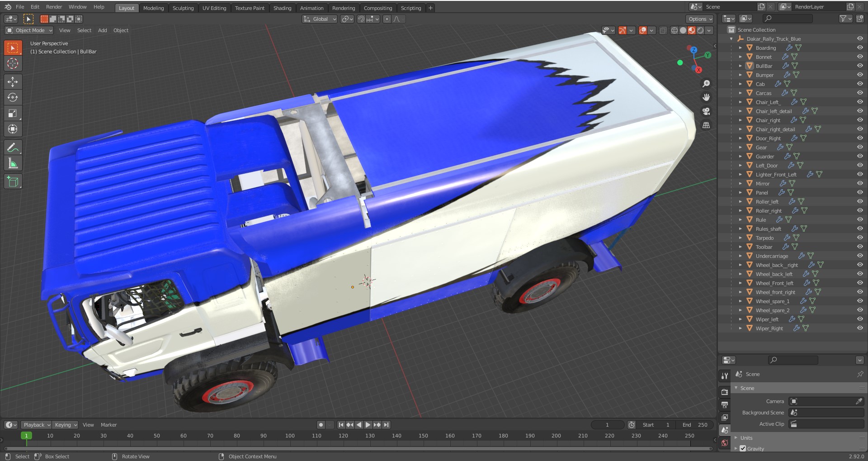Image resolution: width=868 pixels, height=461 pixels.
Task: Toggle proportional editing in header
Action: (x=387, y=19)
